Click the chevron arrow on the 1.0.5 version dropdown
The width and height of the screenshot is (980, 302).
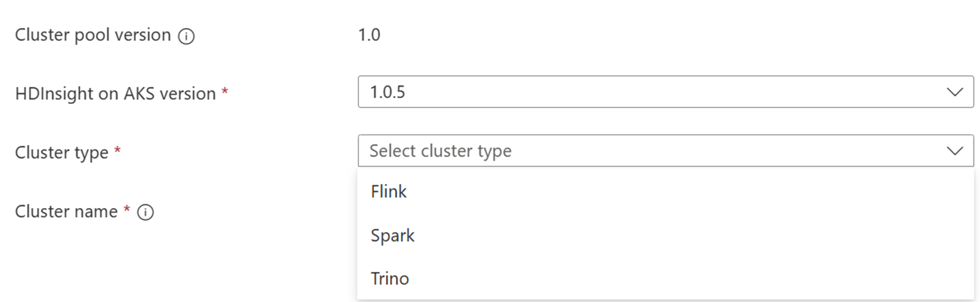click(x=954, y=92)
